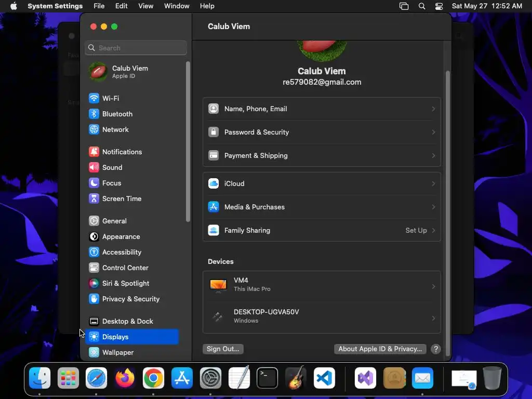Select Network in the sidebar

[x=131, y=129]
